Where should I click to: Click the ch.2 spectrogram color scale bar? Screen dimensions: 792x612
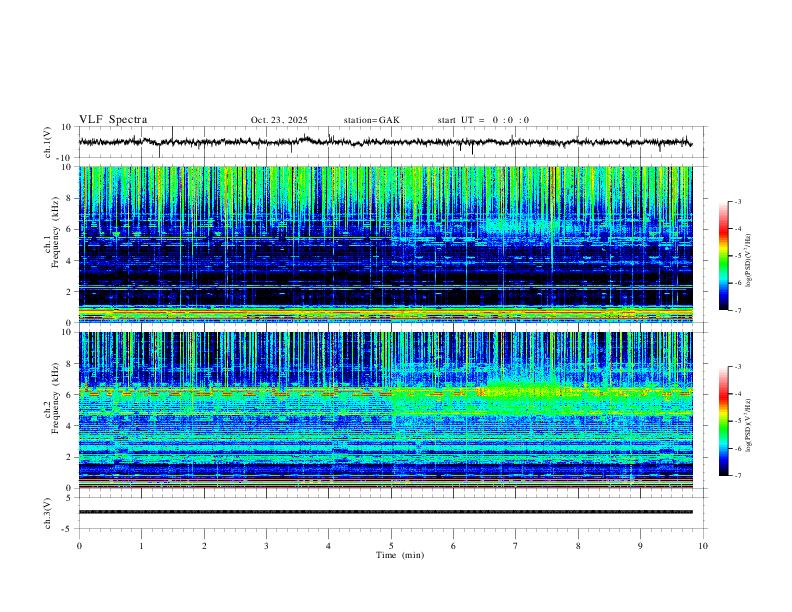[723, 421]
